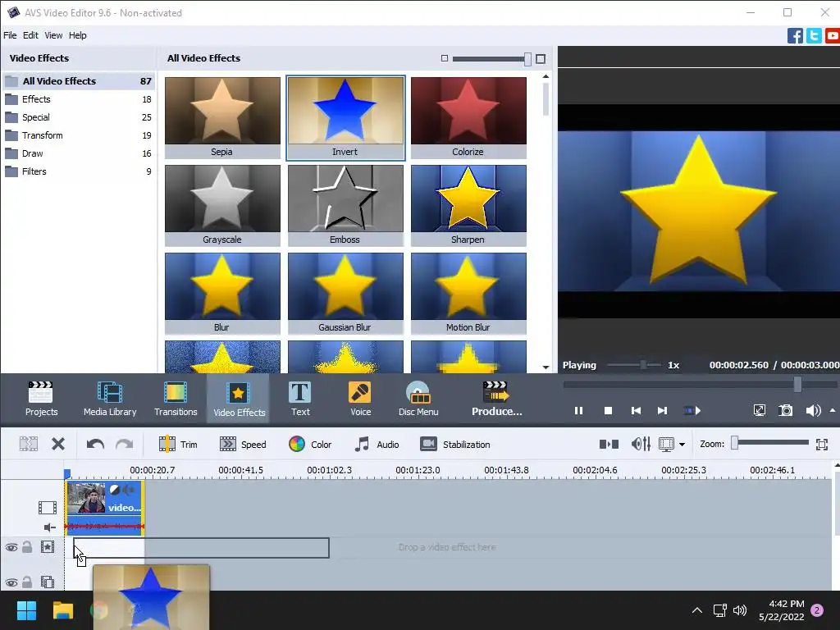Open Color correction
Image resolution: width=840 pixels, height=630 pixels.
(310, 444)
